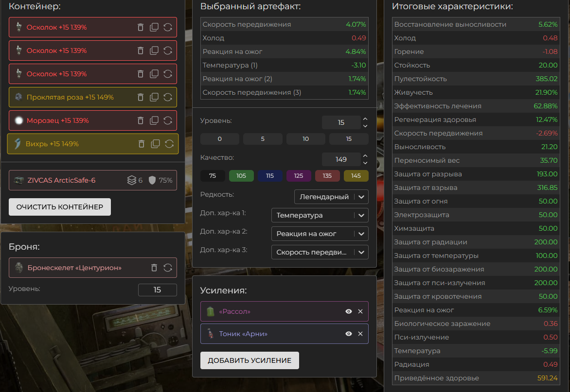Increase the Уровень value with up arrow
570x392 pixels.
click(x=365, y=119)
